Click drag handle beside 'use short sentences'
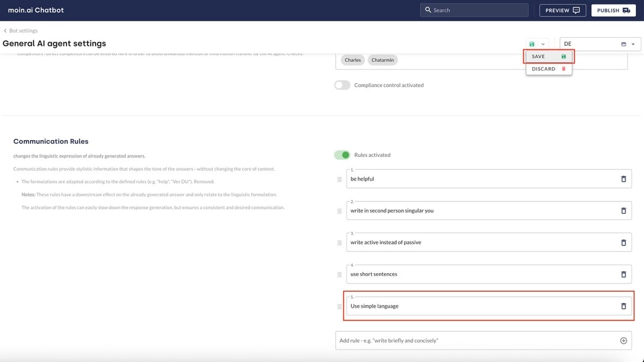644x362 pixels. pos(339,274)
